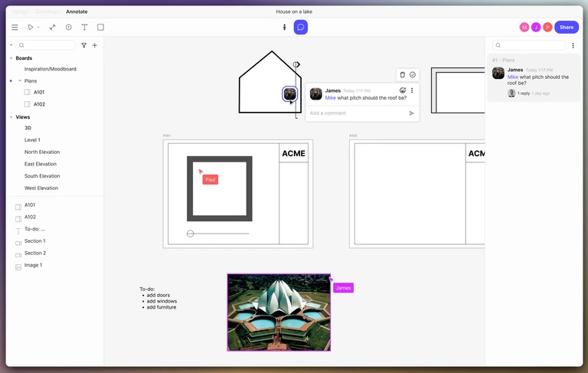
Task: Open Inspiration/Moodboard board
Action: click(x=51, y=69)
